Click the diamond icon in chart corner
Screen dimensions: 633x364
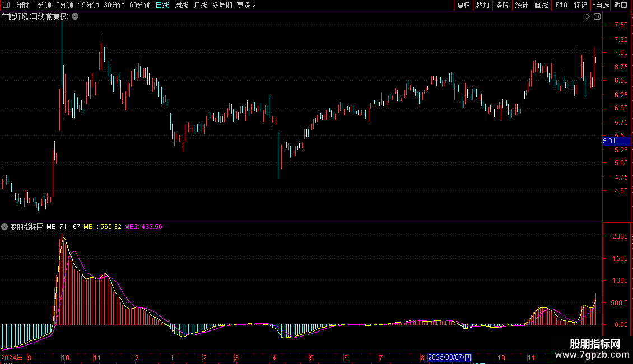point(587,17)
